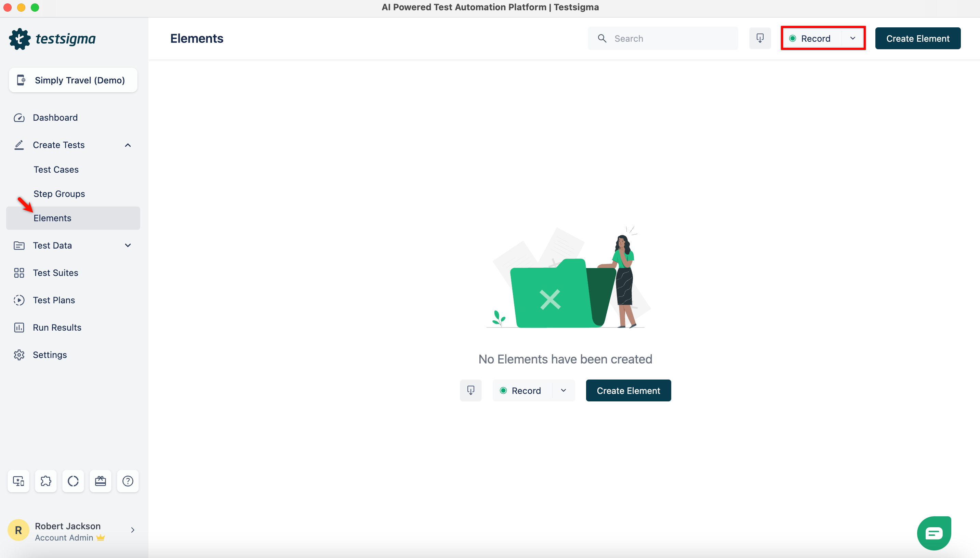Click the Test Data menu label
Screen dimensions: 980x558
pos(52,245)
